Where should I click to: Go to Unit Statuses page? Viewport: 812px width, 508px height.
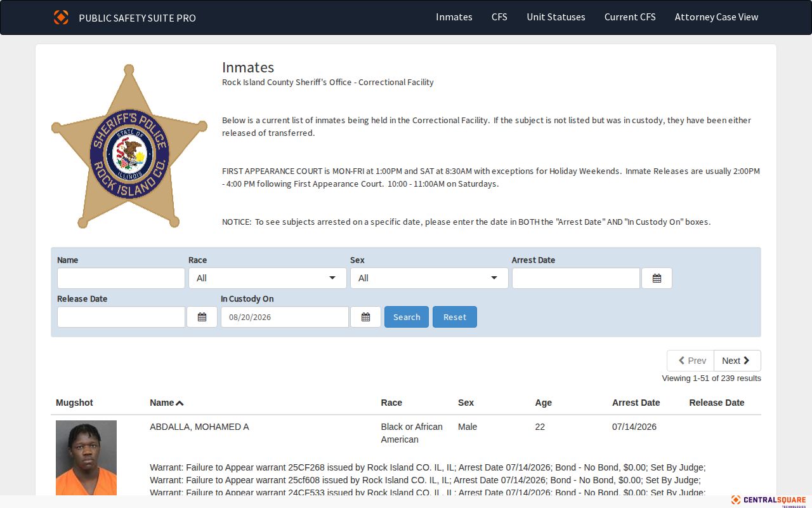point(556,17)
